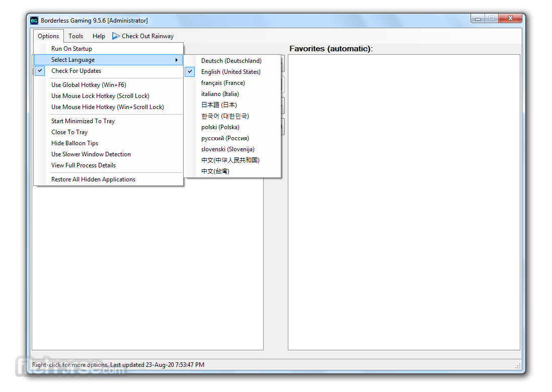The image size is (552, 392).
Task: Select 中文(中华人民共和国) language
Action: click(232, 160)
